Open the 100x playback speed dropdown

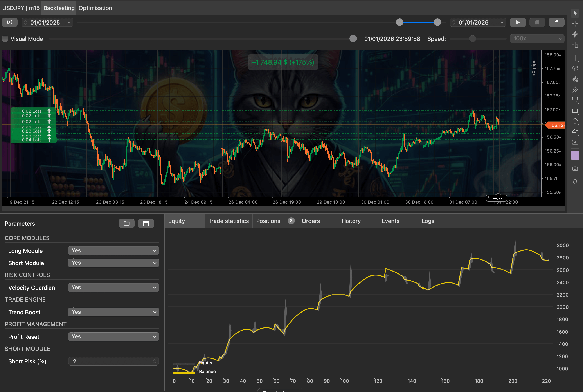536,38
